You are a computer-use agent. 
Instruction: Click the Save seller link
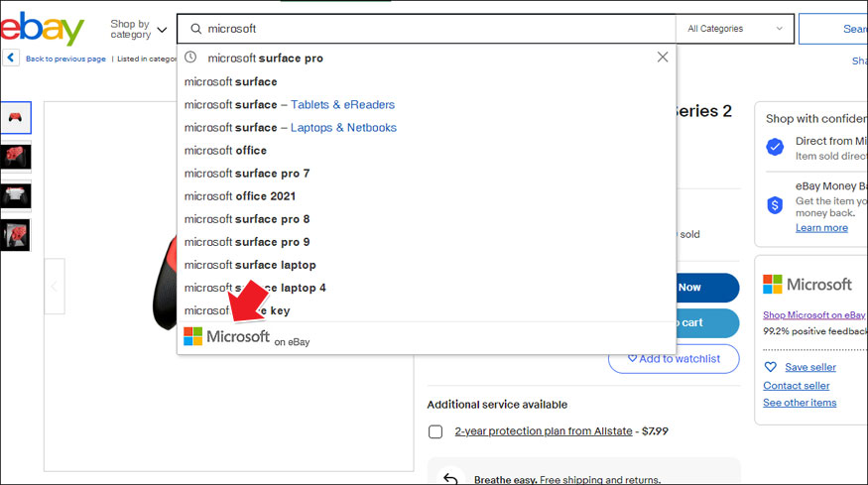point(810,367)
